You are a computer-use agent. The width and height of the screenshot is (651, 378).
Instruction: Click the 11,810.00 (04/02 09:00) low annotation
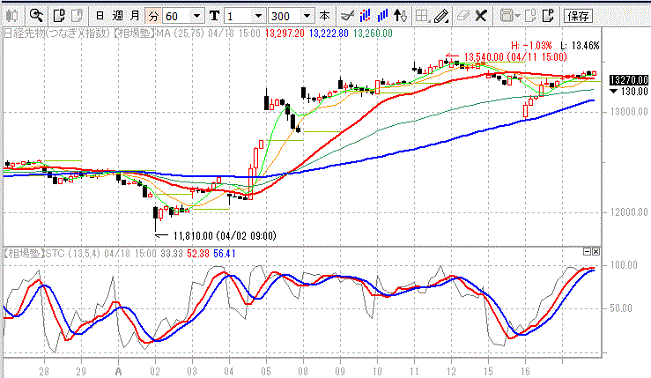[225, 236]
